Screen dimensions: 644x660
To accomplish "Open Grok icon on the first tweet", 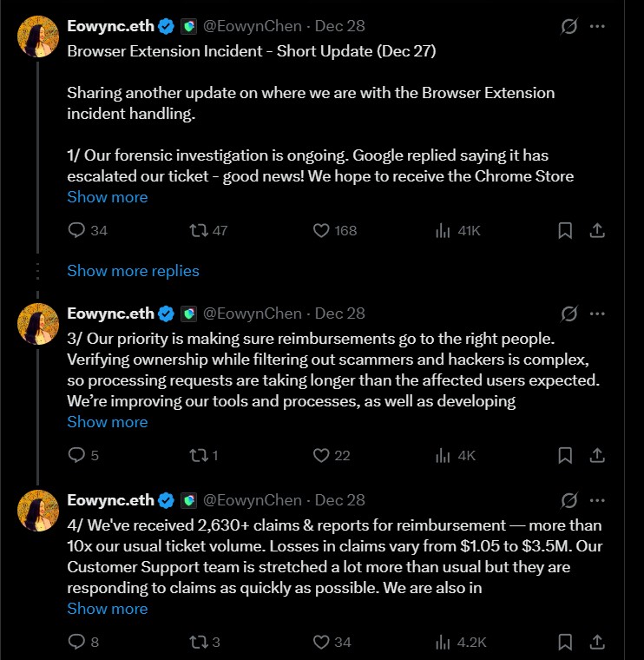I will (569, 26).
